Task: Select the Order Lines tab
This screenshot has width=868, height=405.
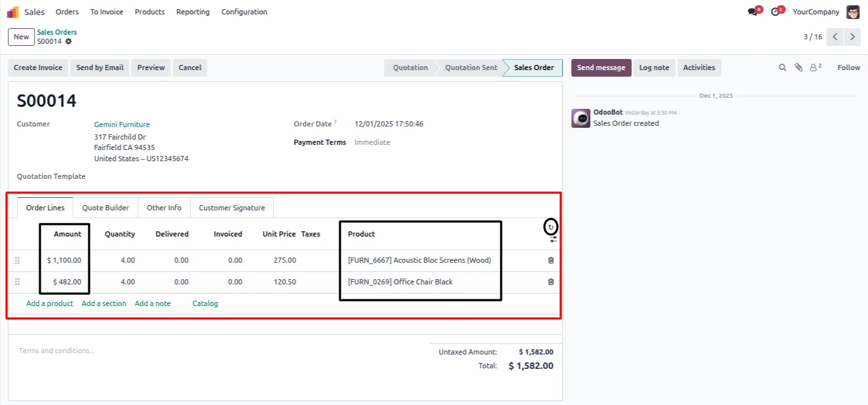Action: click(45, 208)
